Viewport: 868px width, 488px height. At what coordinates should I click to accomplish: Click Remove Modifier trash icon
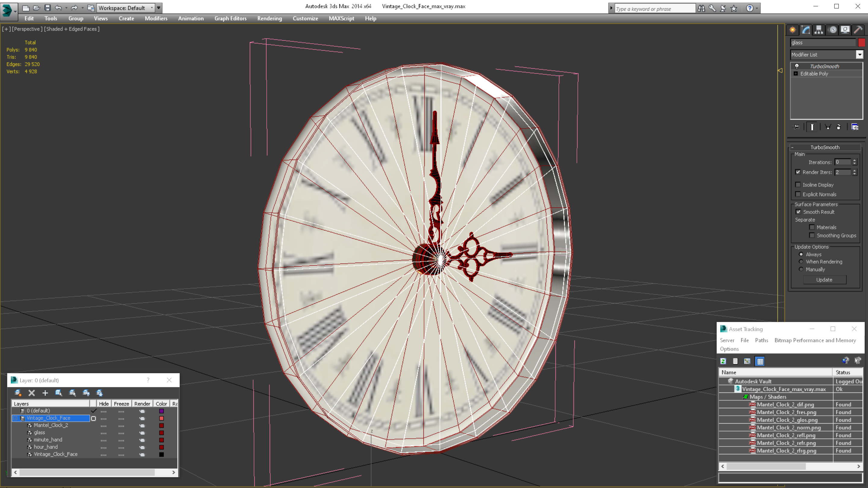pyautogui.click(x=839, y=127)
